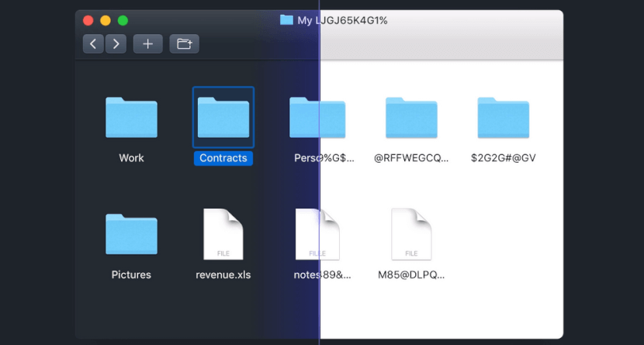This screenshot has height=345, width=644.
Task: Close the window with red button
Action: [x=88, y=20]
